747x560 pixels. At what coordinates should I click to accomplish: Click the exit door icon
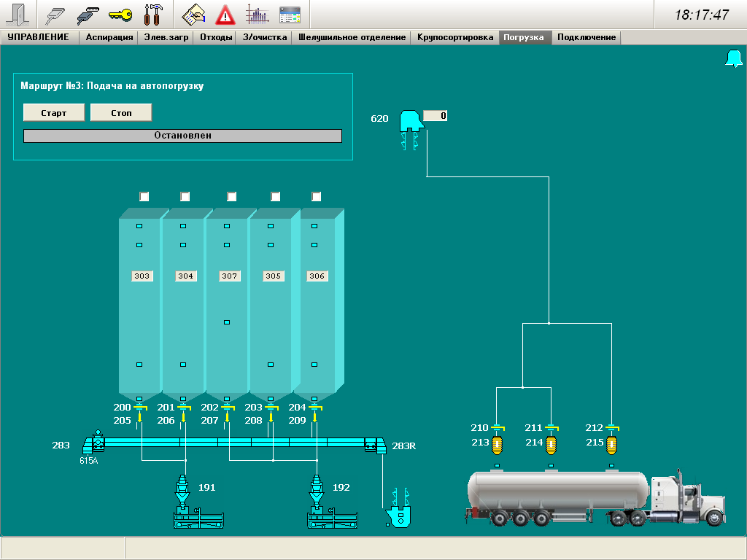click(18, 15)
